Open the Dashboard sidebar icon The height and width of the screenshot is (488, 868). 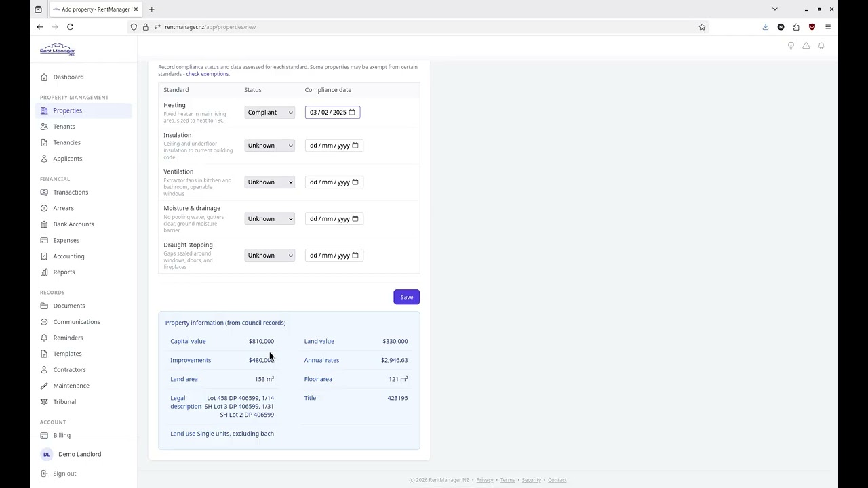point(45,77)
